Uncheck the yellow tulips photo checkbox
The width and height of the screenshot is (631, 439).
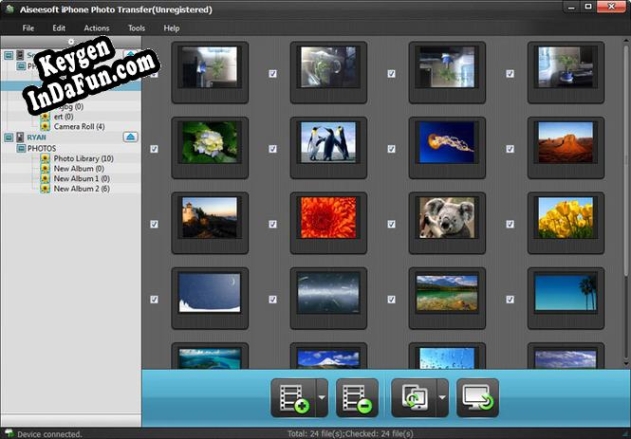[x=510, y=224]
